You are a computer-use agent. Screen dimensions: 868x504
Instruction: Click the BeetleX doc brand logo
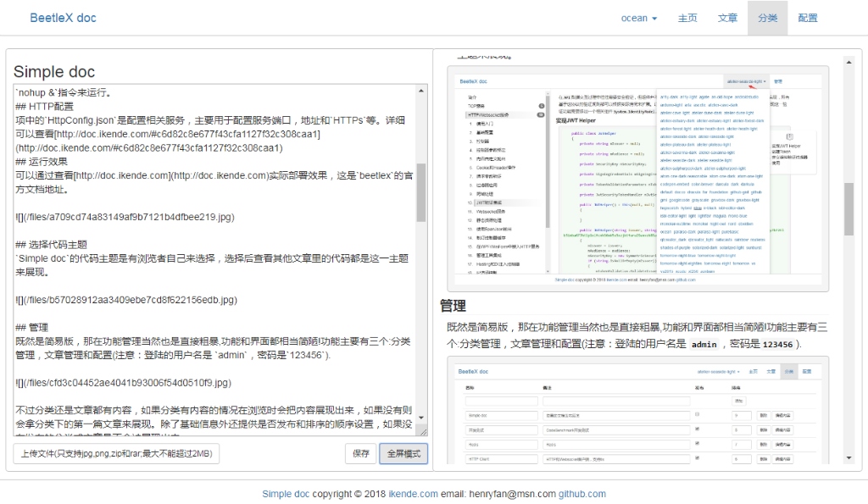63,18
